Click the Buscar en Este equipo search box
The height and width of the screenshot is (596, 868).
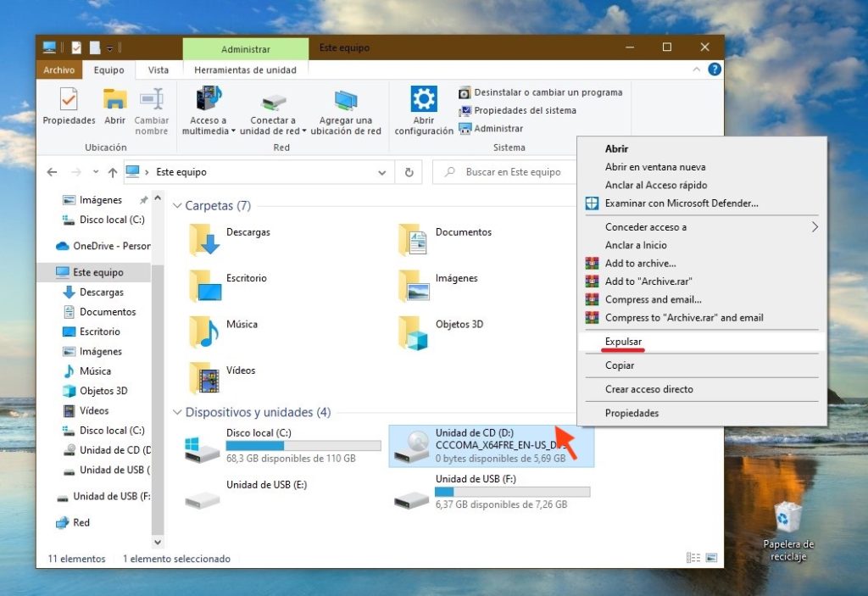click(509, 172)
